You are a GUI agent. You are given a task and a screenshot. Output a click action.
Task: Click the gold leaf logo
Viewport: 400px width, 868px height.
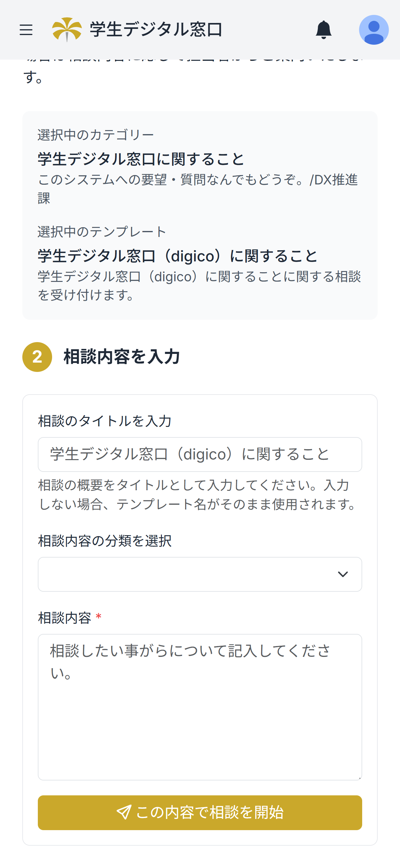pyautogui.click(x=67, y=30)
